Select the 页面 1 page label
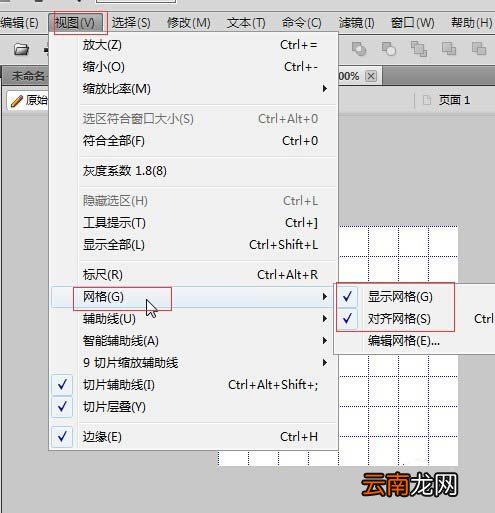The height and width of the screenshot is (513, 495). [454, 100]
